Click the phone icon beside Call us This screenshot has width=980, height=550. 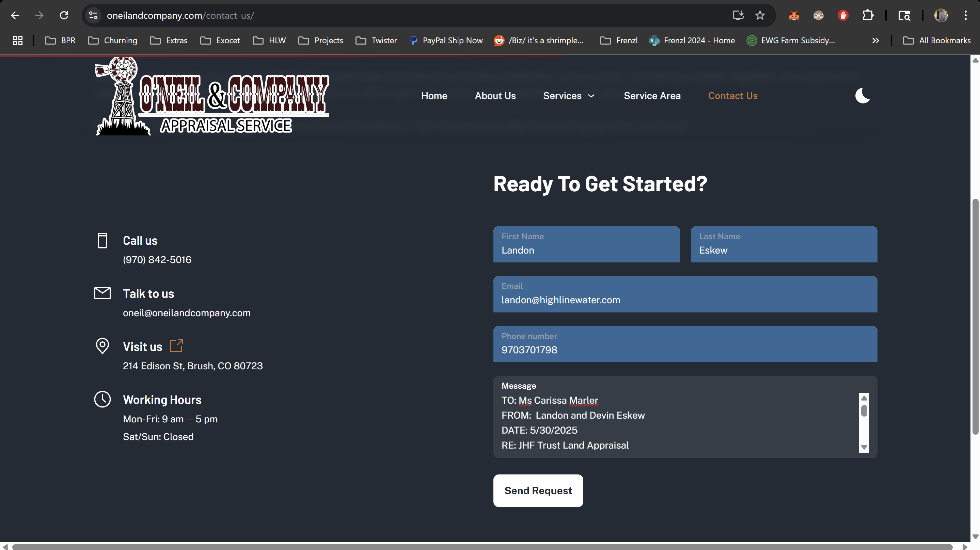coord(102,240)
